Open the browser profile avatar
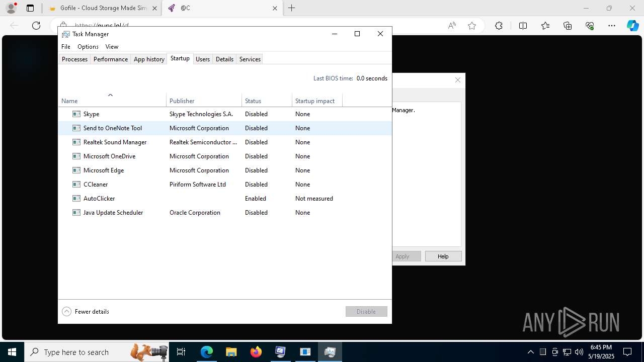This screenshot has width=644, height=362. [11, 8]
